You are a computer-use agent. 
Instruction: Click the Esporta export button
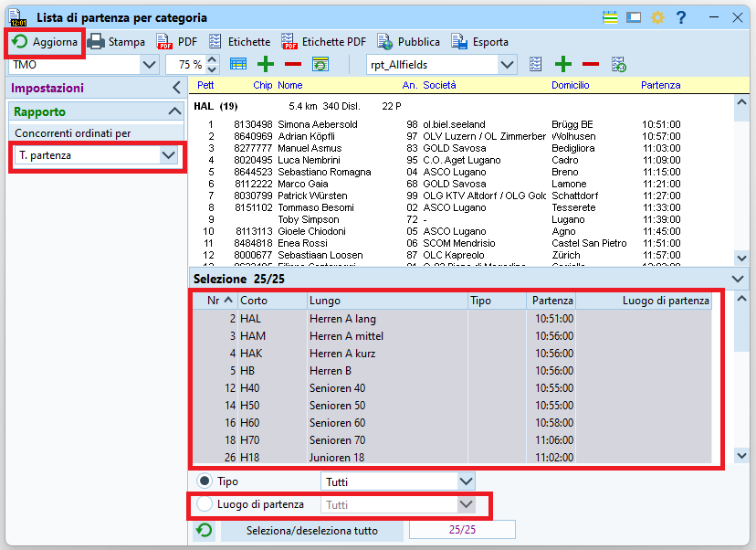(x=479, y=42)
